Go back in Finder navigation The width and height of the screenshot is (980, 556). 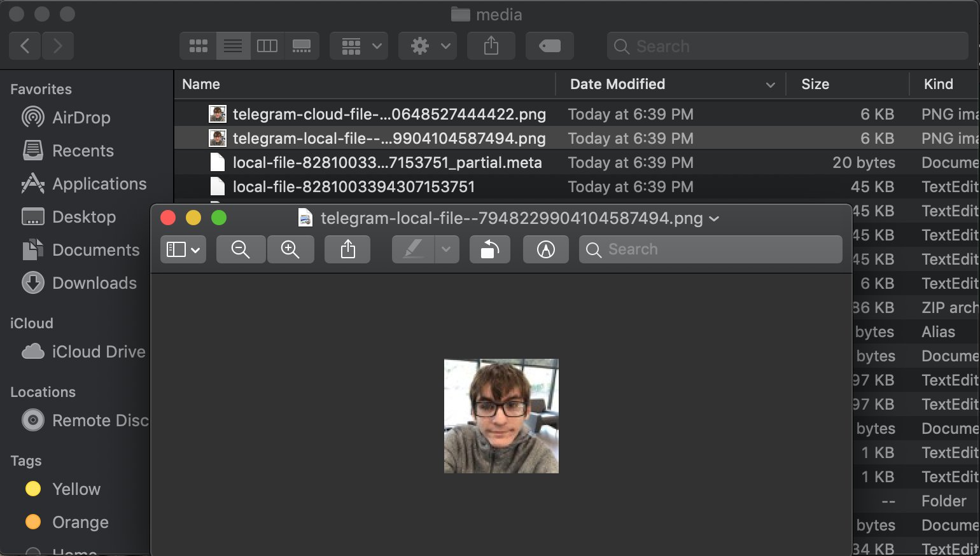pos(25,46)
